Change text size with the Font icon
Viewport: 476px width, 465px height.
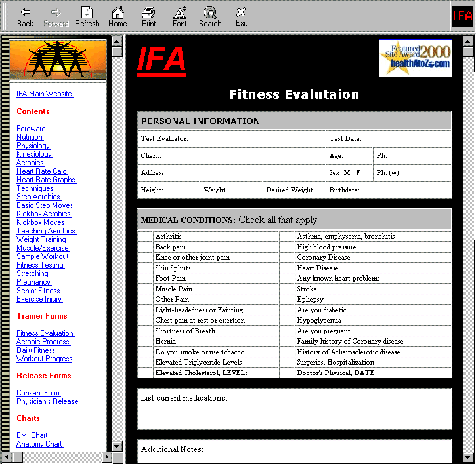pyautogui.click(x=180, y=17)
